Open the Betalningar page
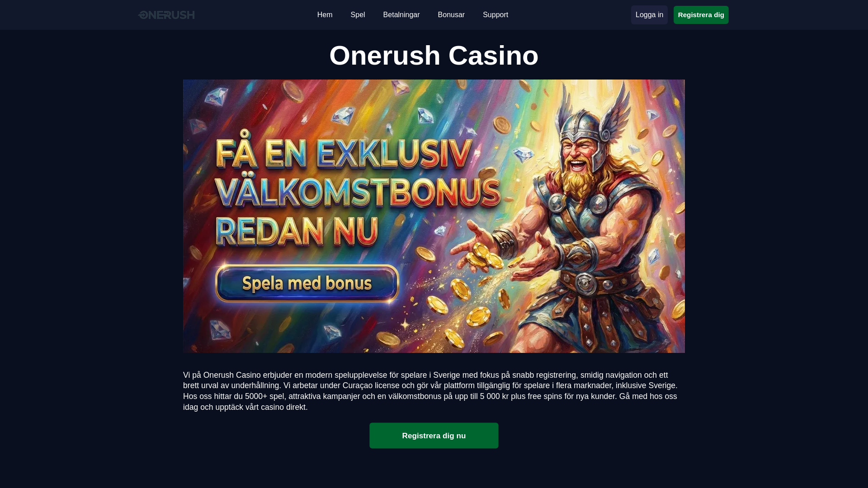The width and height of the screenshot is (868, 488). coord(401,15)
